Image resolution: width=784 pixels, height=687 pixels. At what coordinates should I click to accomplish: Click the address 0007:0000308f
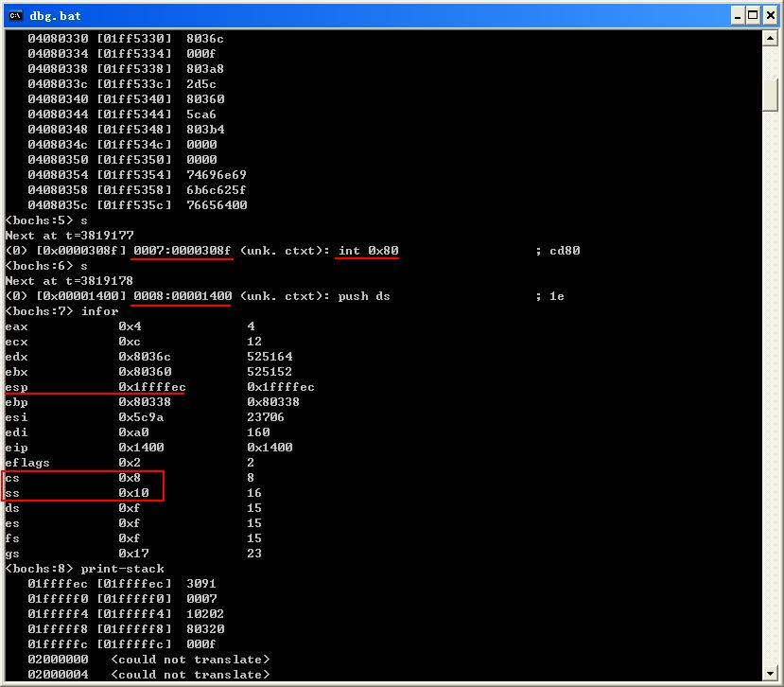182,250
